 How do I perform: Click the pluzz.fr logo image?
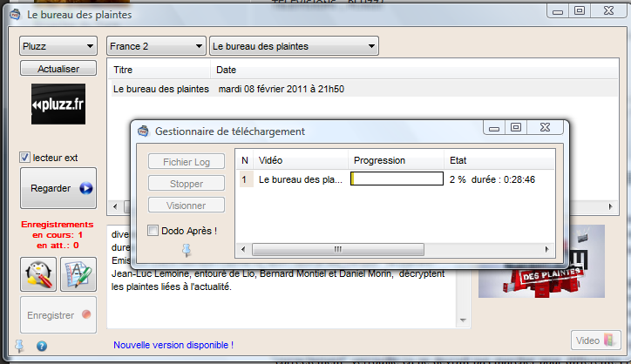[x=58, y=104]
